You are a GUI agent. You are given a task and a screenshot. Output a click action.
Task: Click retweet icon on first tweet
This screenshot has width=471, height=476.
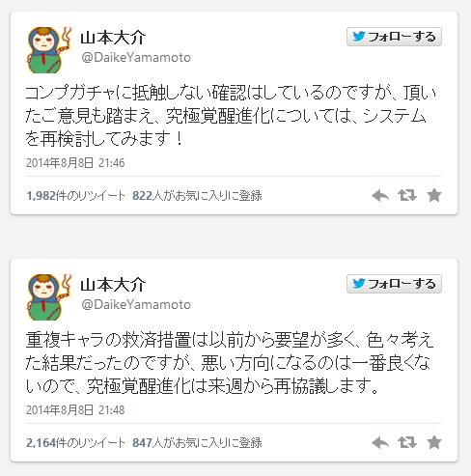pyautogui.click(x=407, y=195)
